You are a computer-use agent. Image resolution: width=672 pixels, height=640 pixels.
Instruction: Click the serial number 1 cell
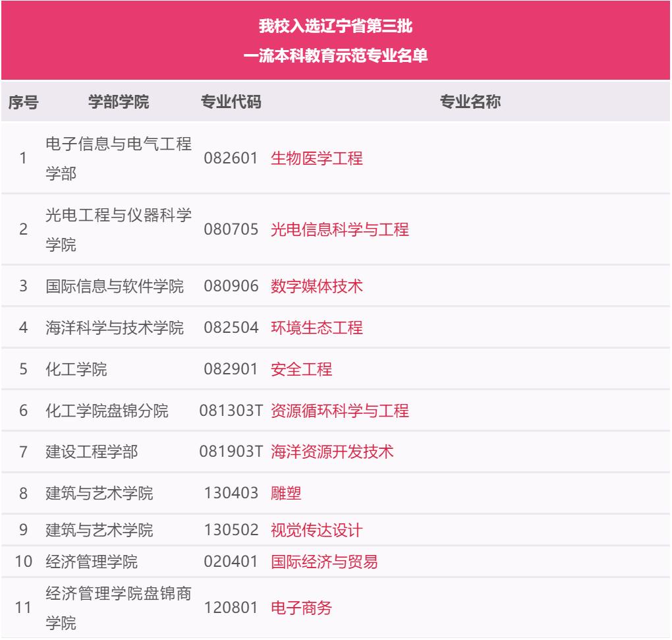(x=23, y=158)
